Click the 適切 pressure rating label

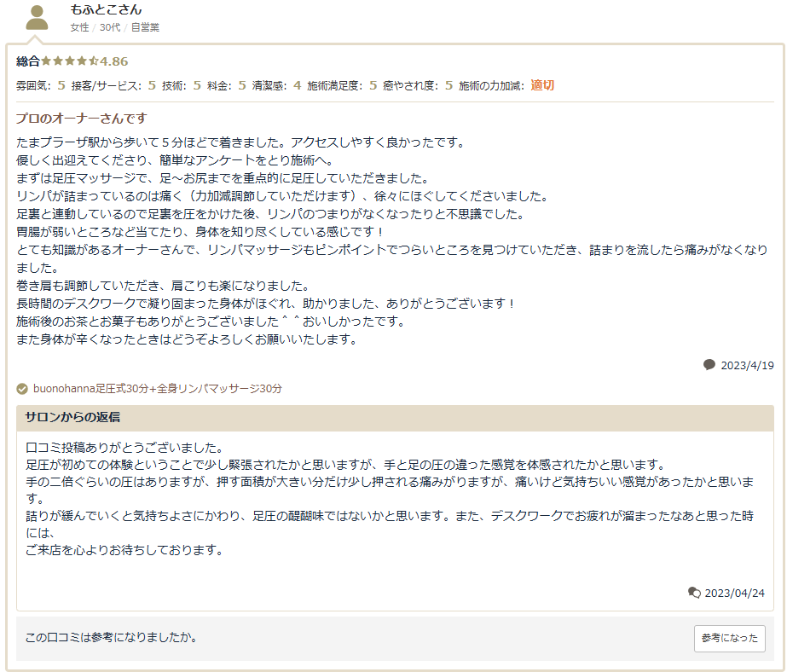pos(542,85)
